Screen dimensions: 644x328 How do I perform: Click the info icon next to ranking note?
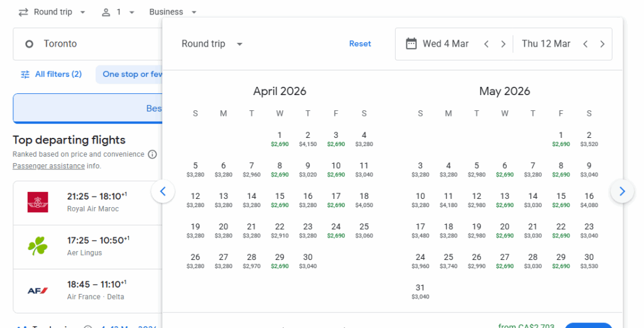point(152,154)
